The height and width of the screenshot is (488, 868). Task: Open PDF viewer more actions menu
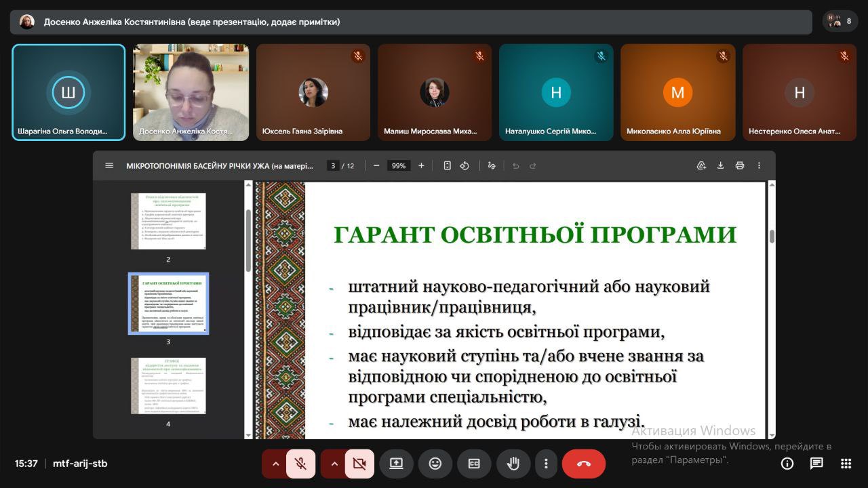(x=759, y=166)
